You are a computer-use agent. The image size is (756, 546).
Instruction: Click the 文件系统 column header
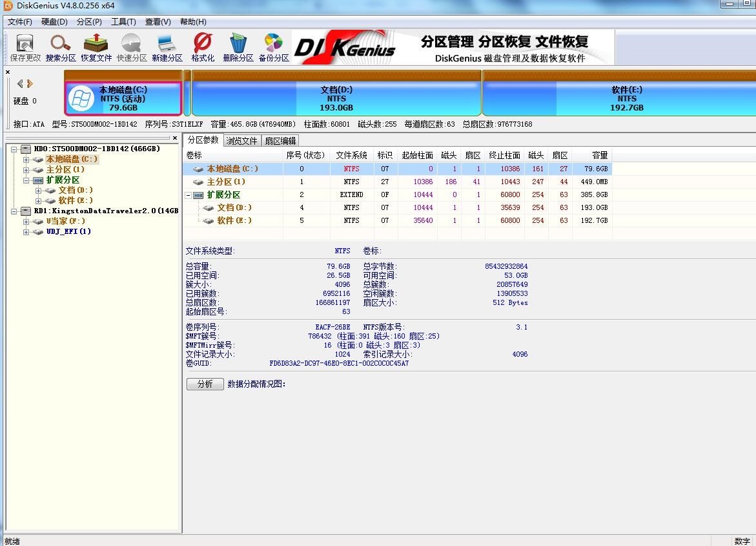coord(351,156)
